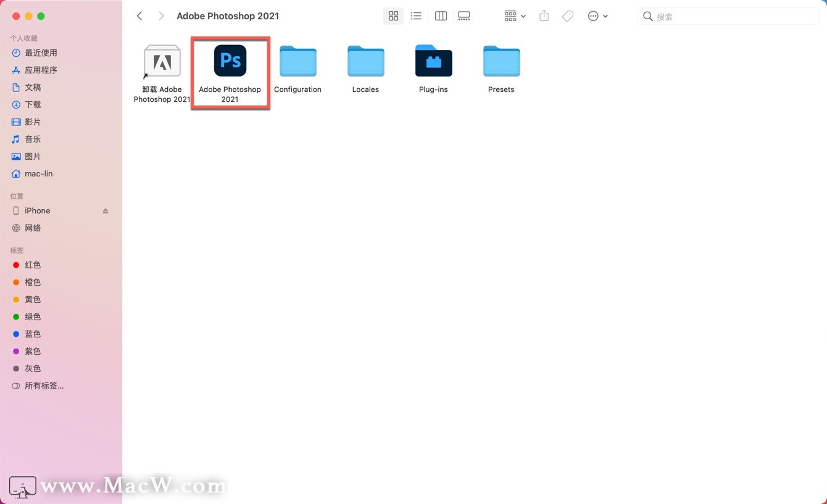Choose the 橙色 tag
Screen dimensions: 827x504
click(x=33, y=283)
